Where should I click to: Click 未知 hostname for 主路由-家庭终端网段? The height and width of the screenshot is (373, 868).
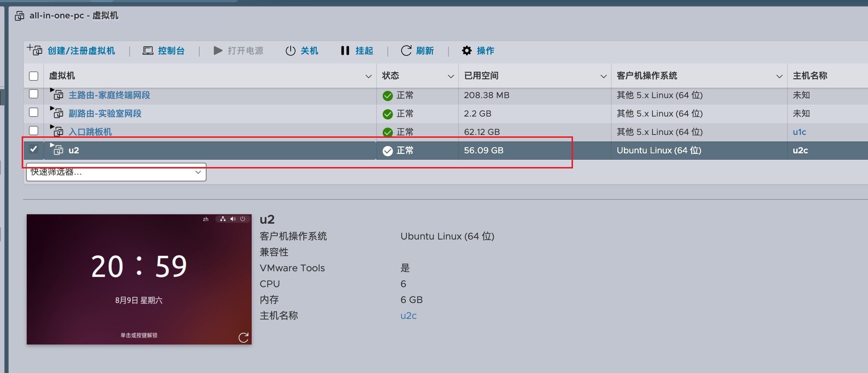coord(801,95)
